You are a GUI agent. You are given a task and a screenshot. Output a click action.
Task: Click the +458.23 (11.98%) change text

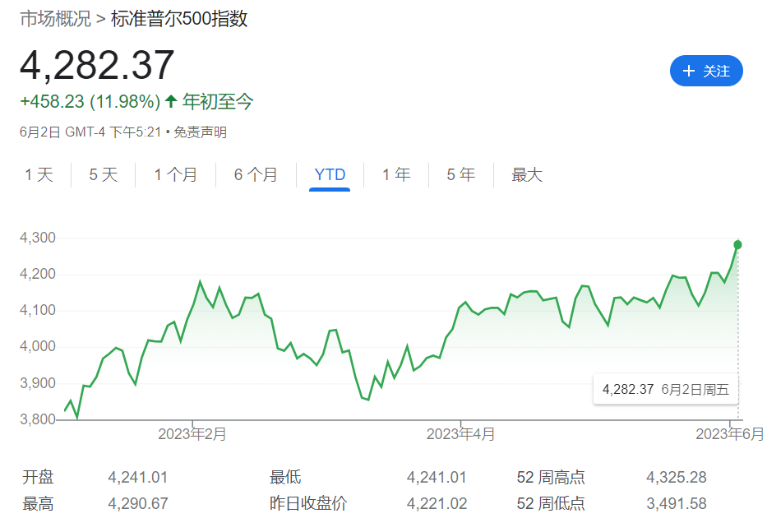[90, 101]
